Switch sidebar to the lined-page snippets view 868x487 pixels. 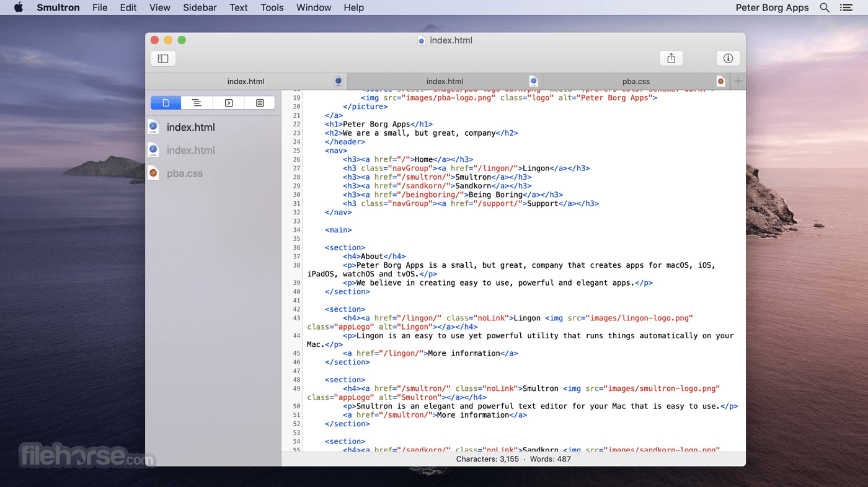(x=260, y=103)
